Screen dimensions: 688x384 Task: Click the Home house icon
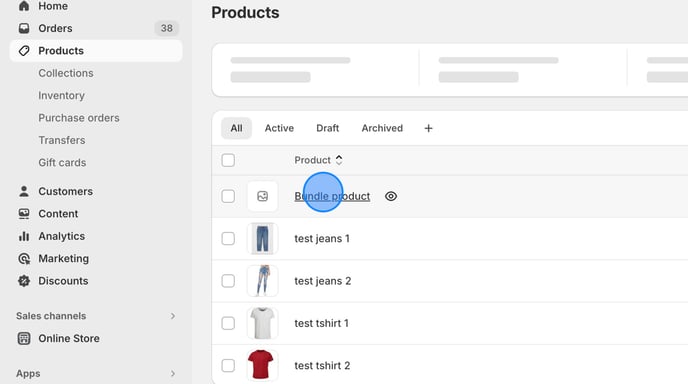click(24, 6)
